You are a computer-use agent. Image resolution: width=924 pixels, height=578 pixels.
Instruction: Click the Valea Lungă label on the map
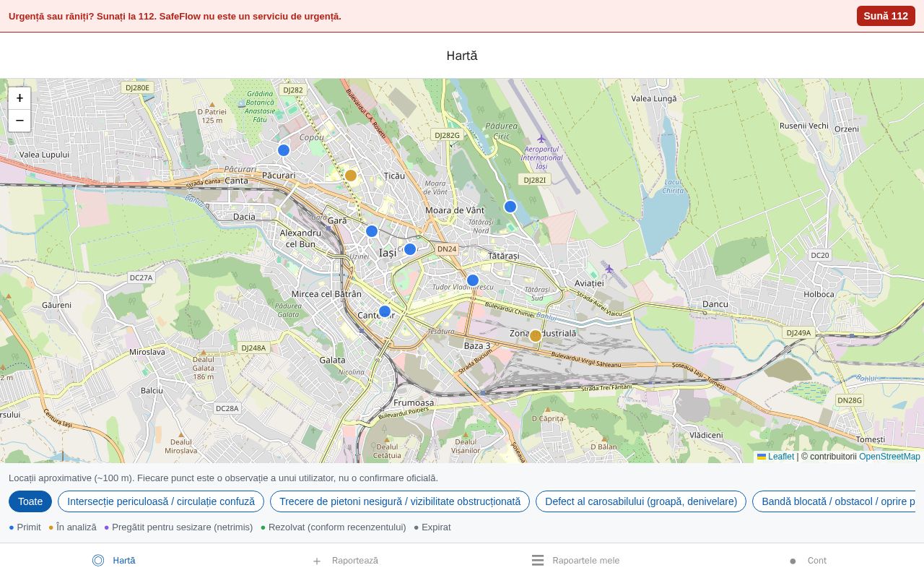click(x=654, y=98)
